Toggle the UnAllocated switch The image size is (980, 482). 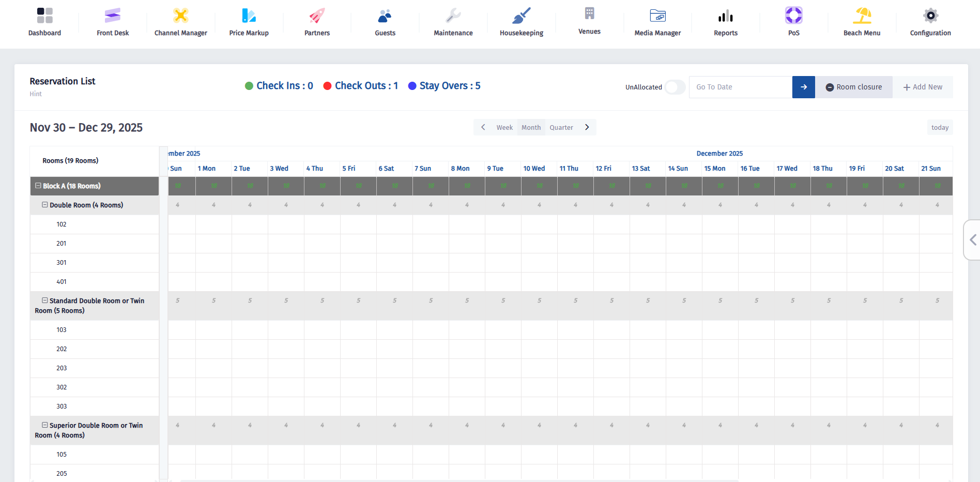(675, 87)
